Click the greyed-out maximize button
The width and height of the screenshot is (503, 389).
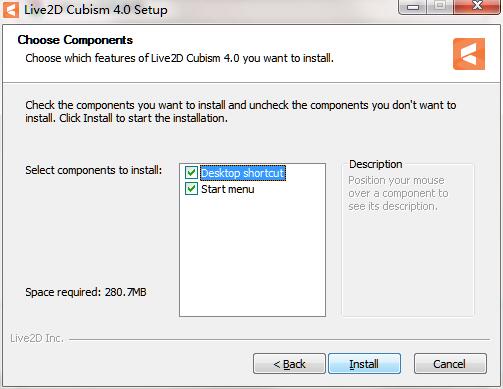(440, 6)
